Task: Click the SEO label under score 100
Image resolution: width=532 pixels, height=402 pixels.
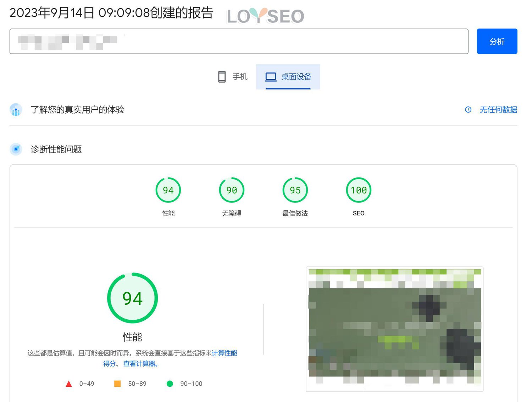Action: pos(359,213)
